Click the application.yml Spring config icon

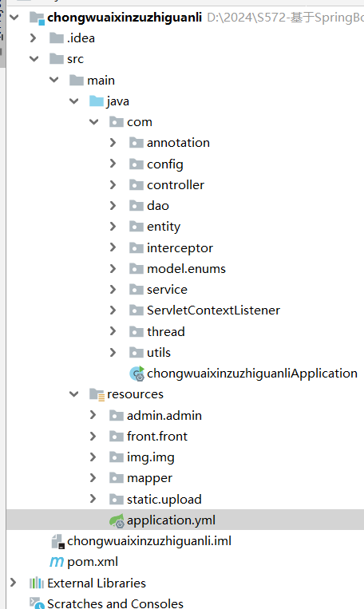click(x=117, y=520)
